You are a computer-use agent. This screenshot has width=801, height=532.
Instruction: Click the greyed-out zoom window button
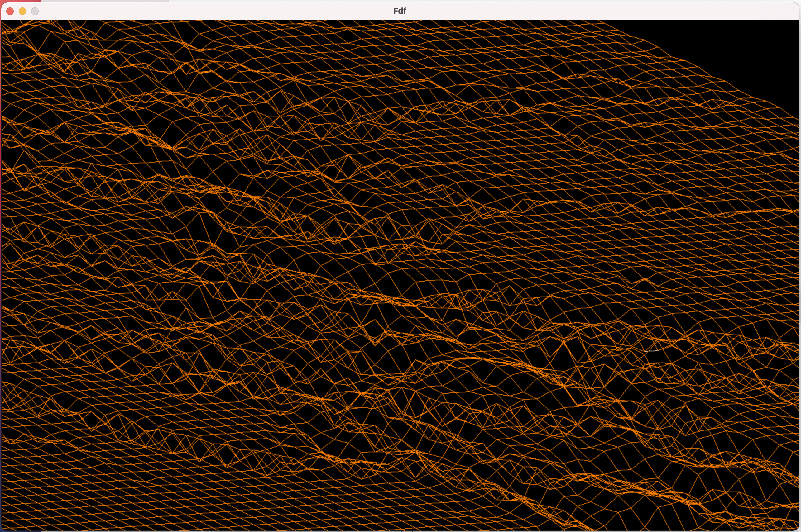[x=35, y=11]
